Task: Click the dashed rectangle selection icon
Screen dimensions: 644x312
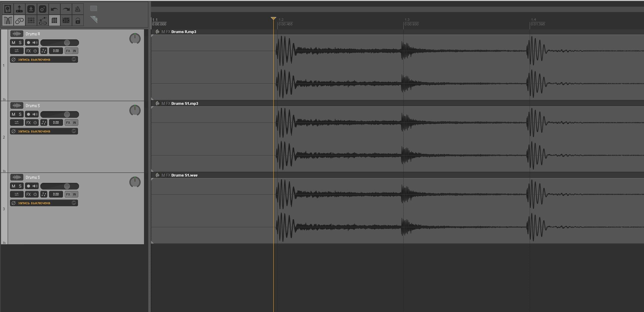Action: 94,8
